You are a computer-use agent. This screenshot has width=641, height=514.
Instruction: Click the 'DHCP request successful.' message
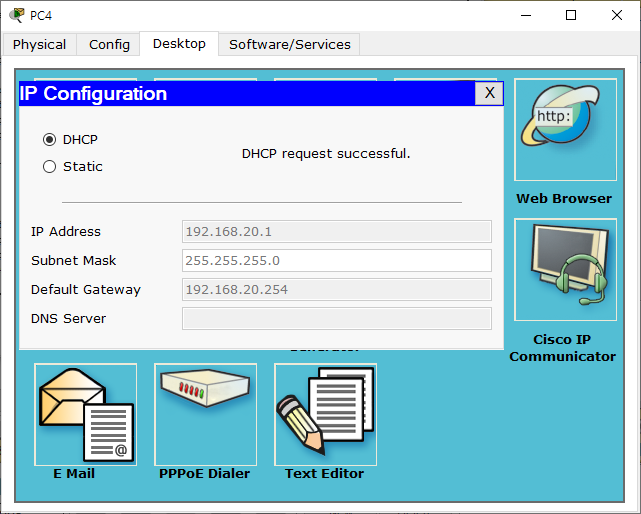coord(326,154)
